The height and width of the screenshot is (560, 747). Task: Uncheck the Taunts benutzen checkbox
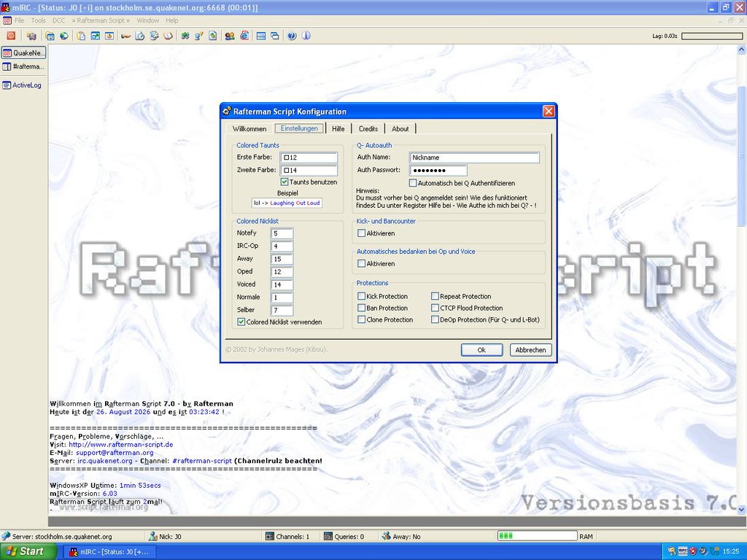click(x=285, y=182)
